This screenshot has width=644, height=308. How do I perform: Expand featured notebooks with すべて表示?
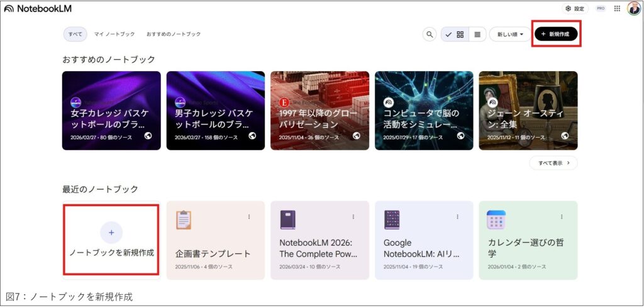click(553, 163)
